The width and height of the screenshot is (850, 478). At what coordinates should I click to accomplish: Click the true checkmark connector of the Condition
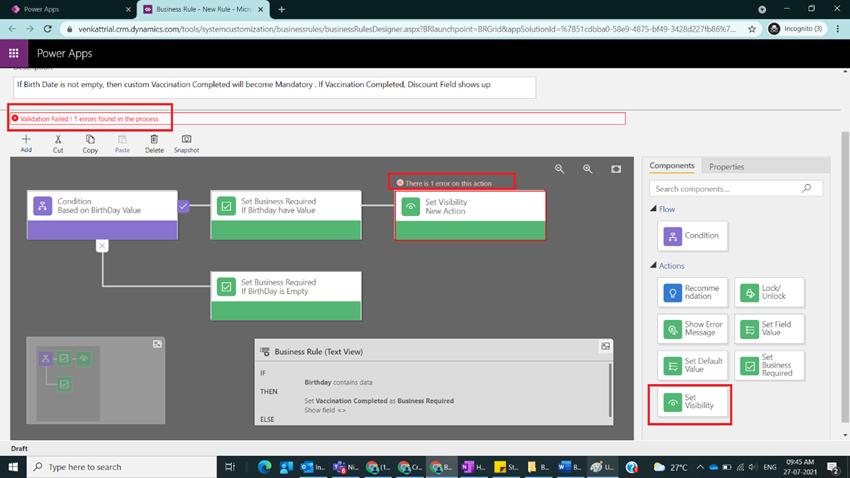pos(183,206)
